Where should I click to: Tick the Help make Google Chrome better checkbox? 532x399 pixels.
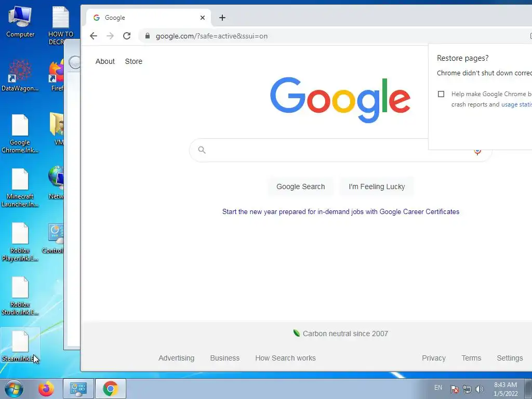[441, 94]
